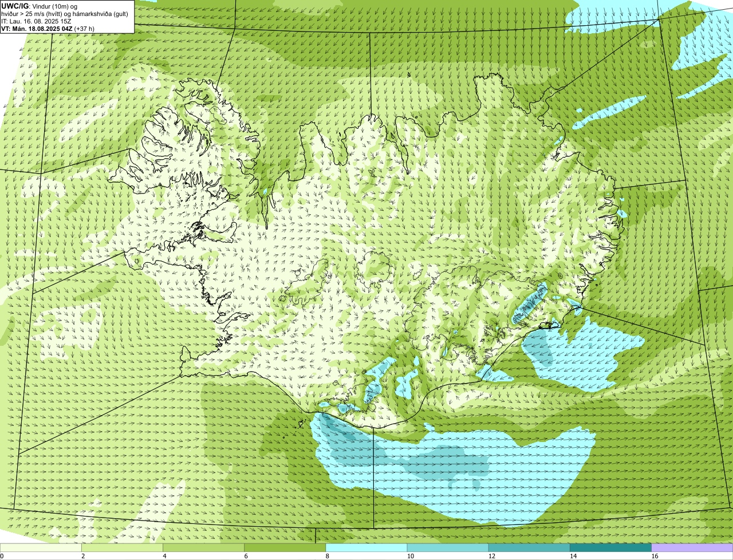Click the 4–6 m/s green legend swatch
The width and height of the screenshot is (733, 560).
[203, 547]
